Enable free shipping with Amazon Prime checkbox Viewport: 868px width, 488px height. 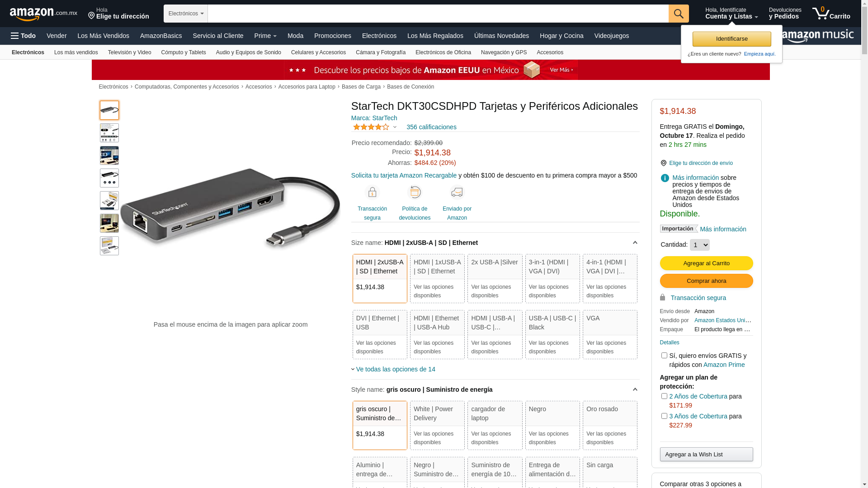tap(664, 356)
